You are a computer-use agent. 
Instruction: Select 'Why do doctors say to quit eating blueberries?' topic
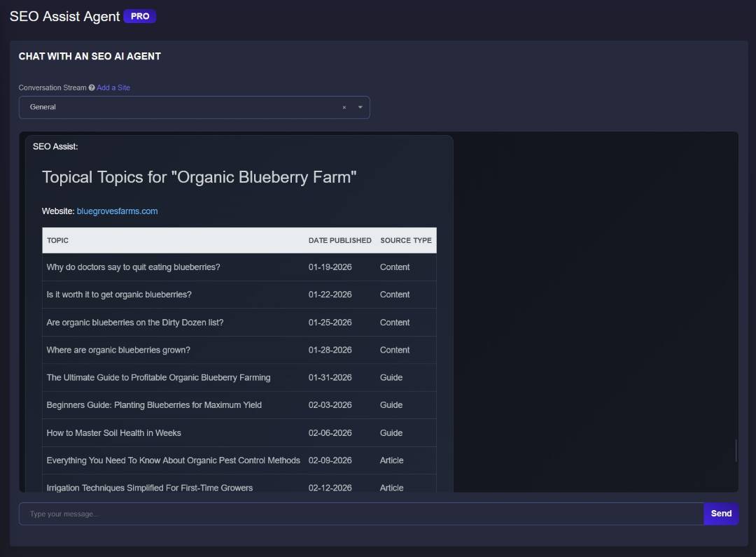coord(134,267)
